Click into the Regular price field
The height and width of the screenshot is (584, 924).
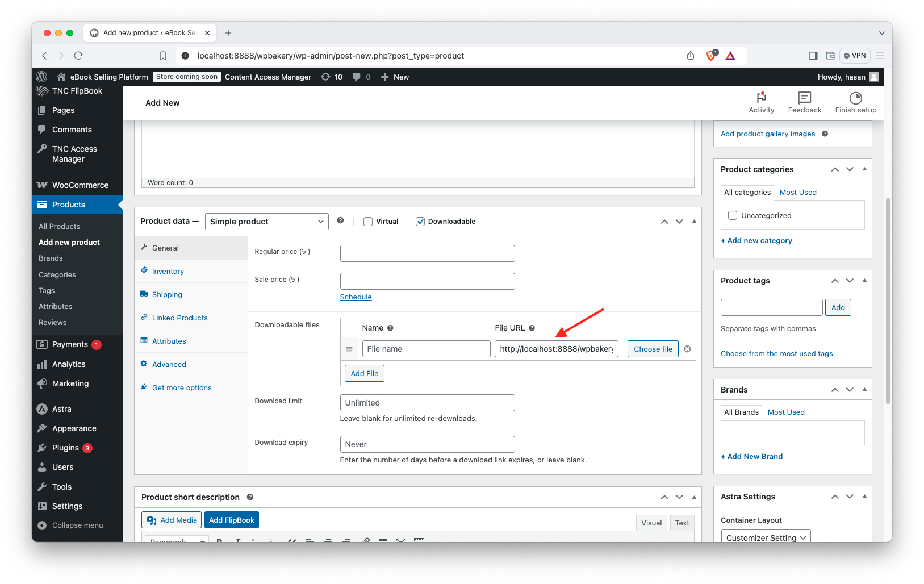[427, 253]
